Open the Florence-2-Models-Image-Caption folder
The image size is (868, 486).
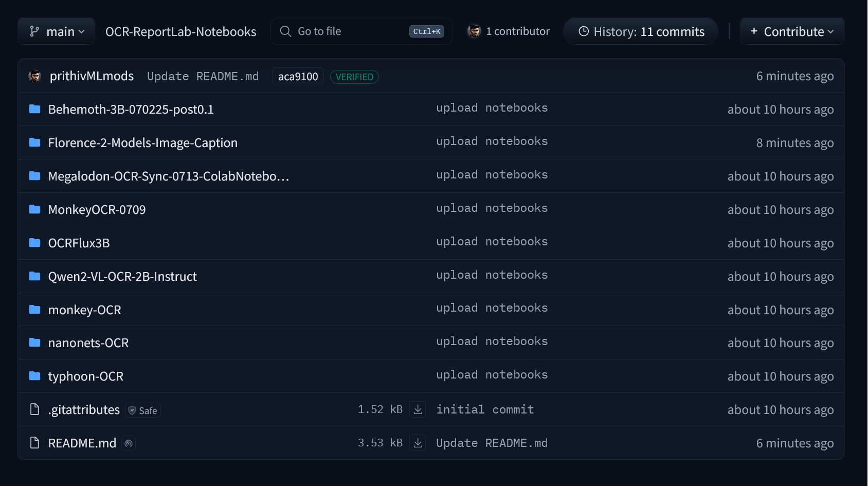pos(143,143)
